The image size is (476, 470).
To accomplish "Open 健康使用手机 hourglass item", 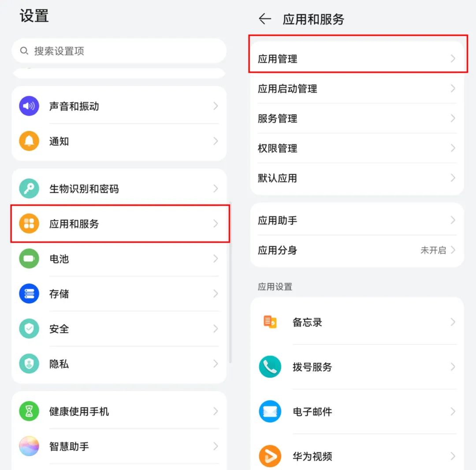I will click(119, 411).
